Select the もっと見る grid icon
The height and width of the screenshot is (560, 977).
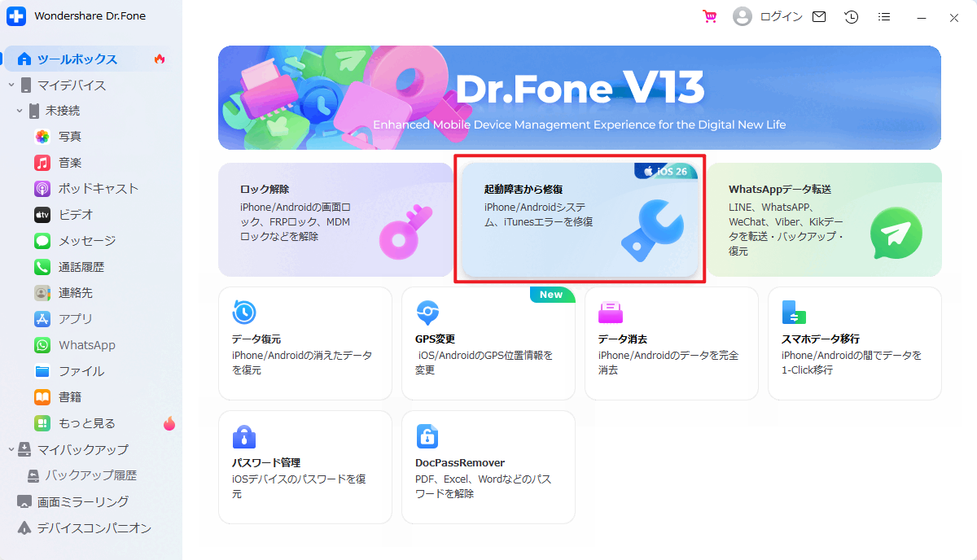pos(42,423)
